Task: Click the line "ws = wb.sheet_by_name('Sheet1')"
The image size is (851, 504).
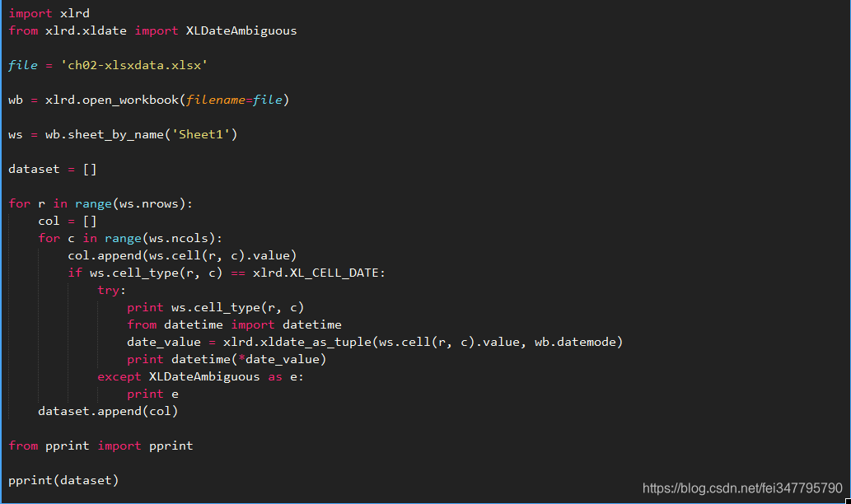Action: 123,134
